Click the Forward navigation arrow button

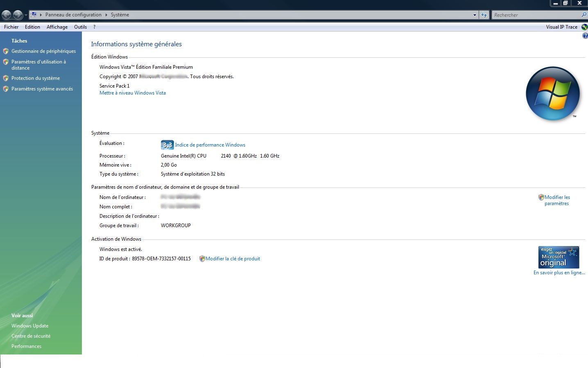click(18, 15)
